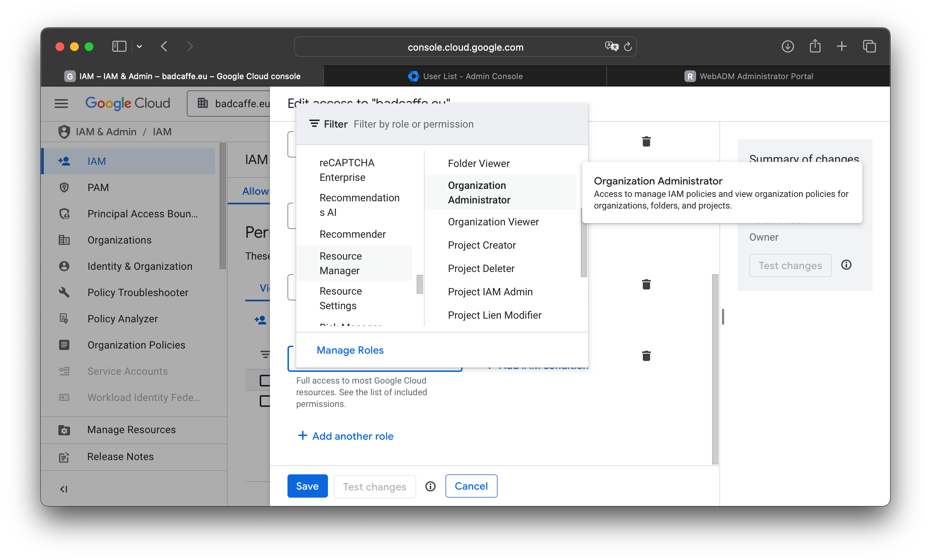Screen dimensions: 931x560
Task: Select the Resource Settings category
Action: 340,298
